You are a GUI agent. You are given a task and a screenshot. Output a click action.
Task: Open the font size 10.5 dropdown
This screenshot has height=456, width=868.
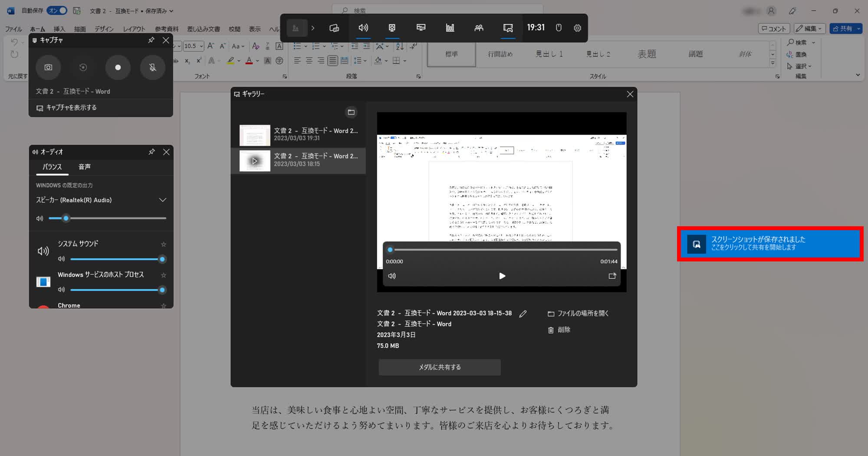(201, 46)
